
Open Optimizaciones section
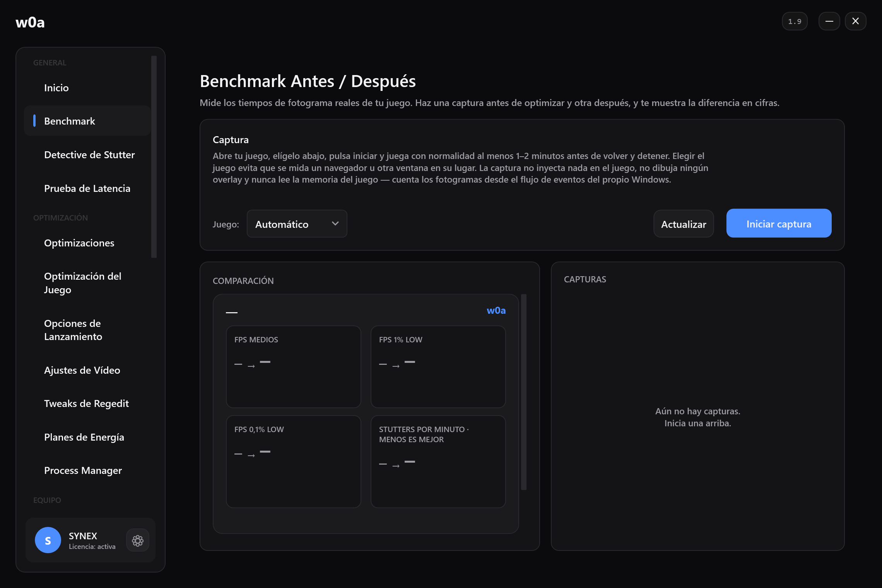point(87,243)
